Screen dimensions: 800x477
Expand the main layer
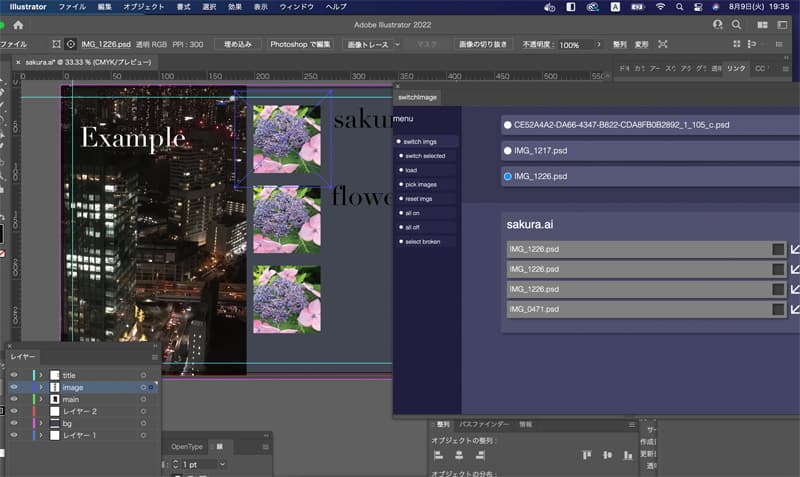pyautogui.click(x=41, y=399)
